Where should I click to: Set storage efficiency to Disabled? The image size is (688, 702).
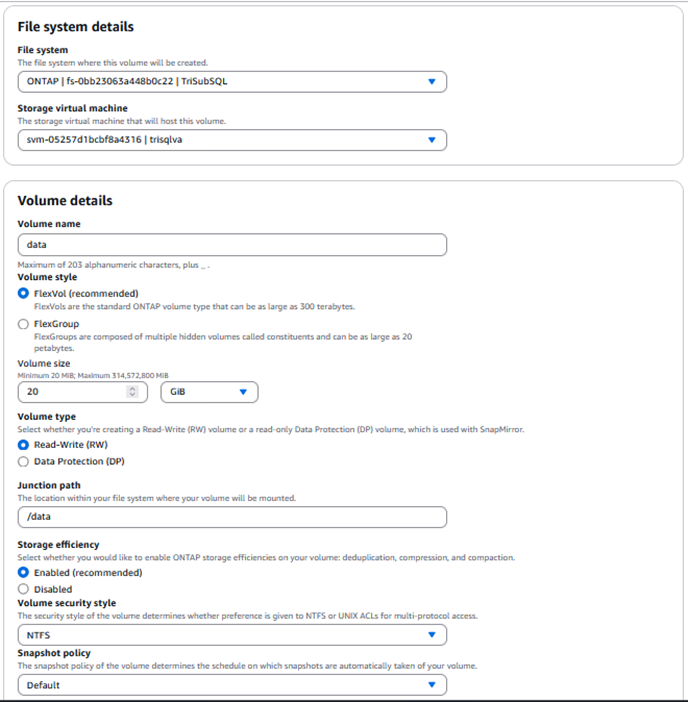point(24,589)
